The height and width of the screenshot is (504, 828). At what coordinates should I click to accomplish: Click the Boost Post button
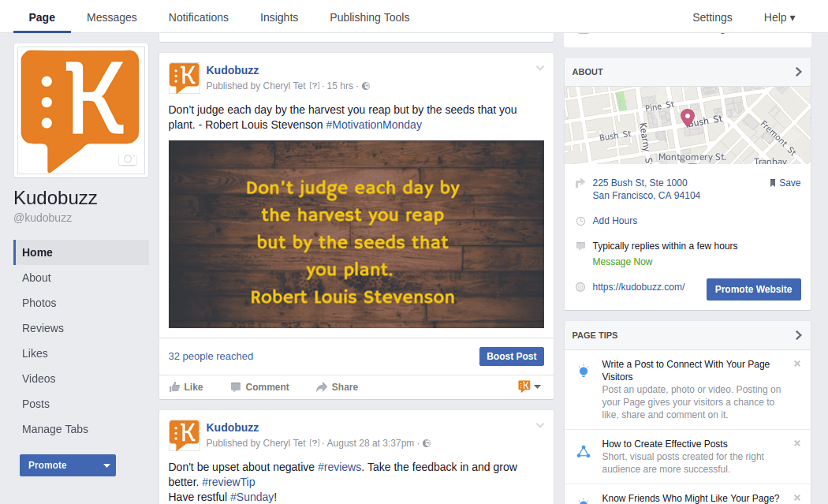pos(511,357)
